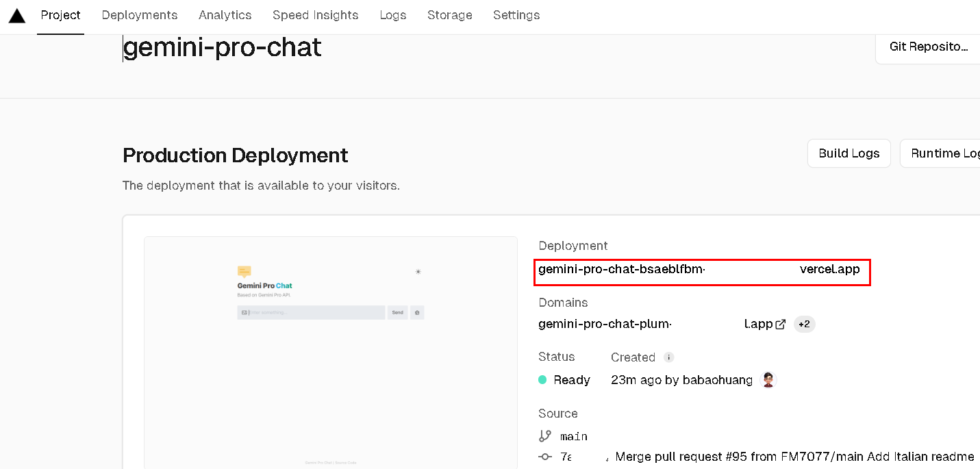The width and height of the screenshot is (980, 469).
Task: Click the deployment preview thumbnail
Action: click(331, 353)
